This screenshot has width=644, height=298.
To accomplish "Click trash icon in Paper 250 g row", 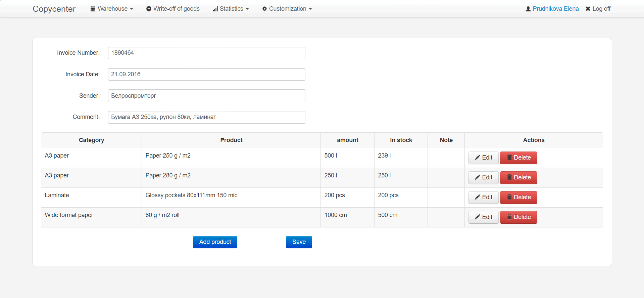I will pyautogui.click(x=509, y=157).
